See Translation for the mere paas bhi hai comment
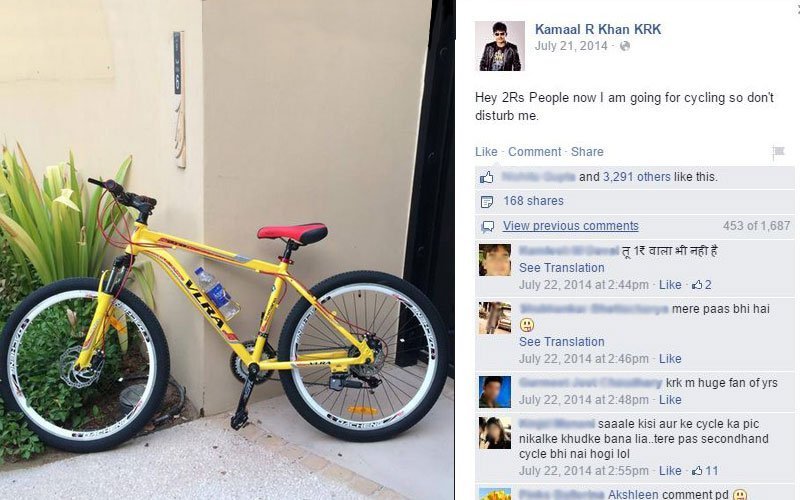800x500 pixels. click(x=561, y=342)
